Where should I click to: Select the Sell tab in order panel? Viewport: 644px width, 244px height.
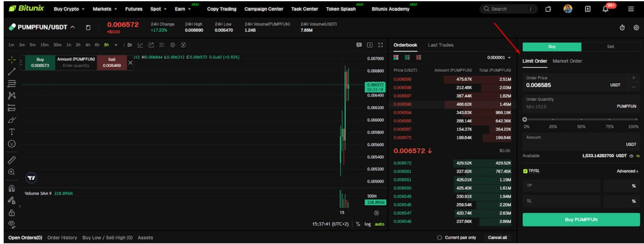(x=610, y=46)
